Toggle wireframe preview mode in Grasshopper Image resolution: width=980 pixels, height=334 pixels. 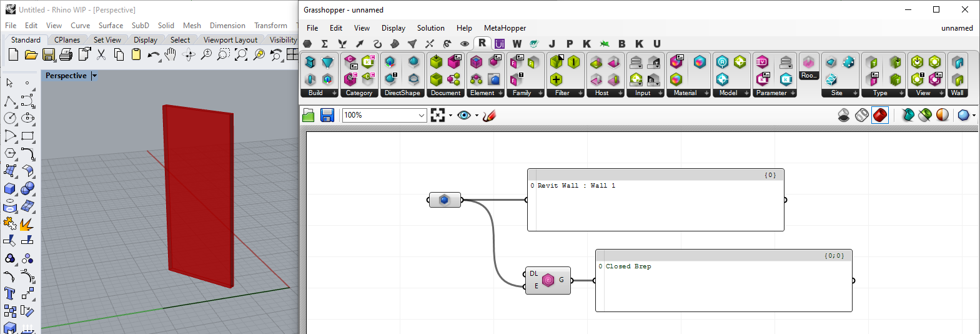tap(862, 115)
